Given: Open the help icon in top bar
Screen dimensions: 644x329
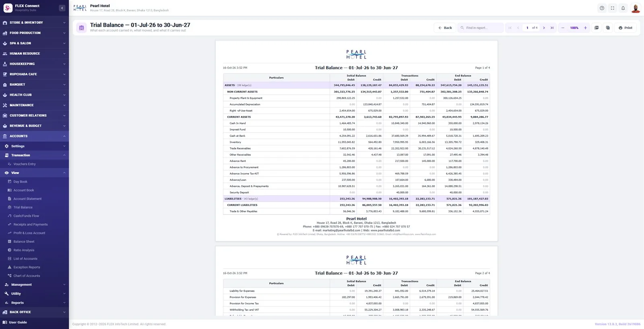Looking at the screenshot, I should tap(602, 8).
